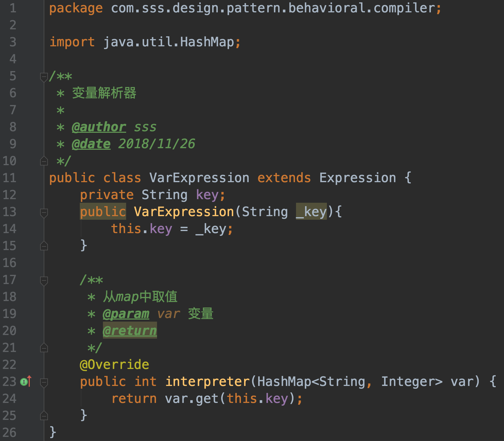Click the fold end marker on line 21

(44, 348)
